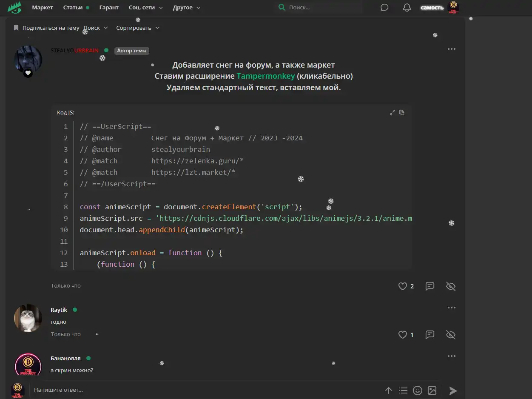This screenshot has width=532, height=399.
Task: Hide the first post using eye icon
Action: click(451, 286)
